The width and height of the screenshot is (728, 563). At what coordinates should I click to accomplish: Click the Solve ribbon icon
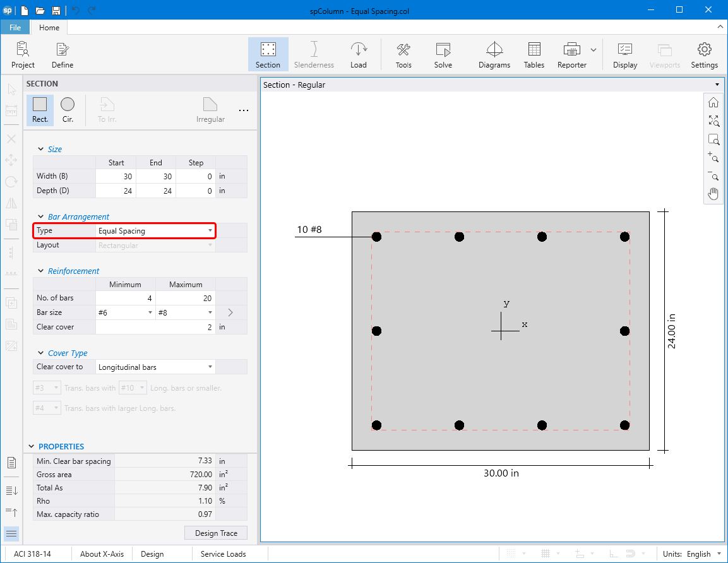[443, 55]
